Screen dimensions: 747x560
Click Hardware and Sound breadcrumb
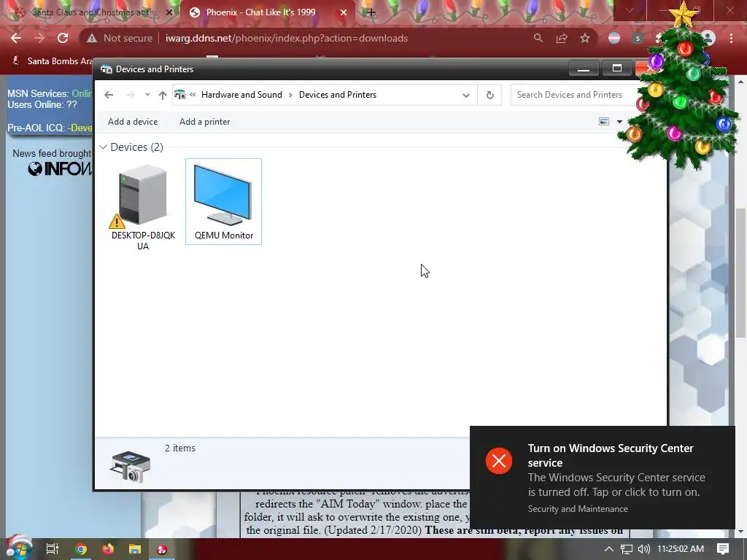point(241,95)
